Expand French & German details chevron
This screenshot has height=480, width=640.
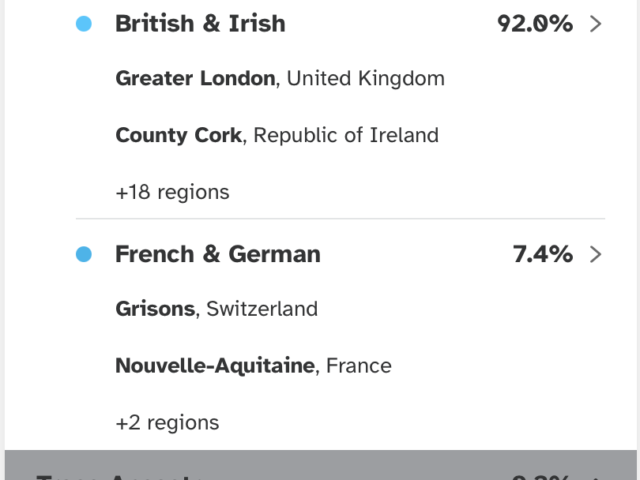(x=596, y=254)
